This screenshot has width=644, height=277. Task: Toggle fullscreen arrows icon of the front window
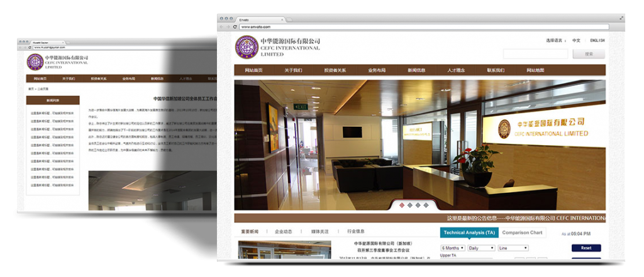pyautogui.click(x=621, y=18)
